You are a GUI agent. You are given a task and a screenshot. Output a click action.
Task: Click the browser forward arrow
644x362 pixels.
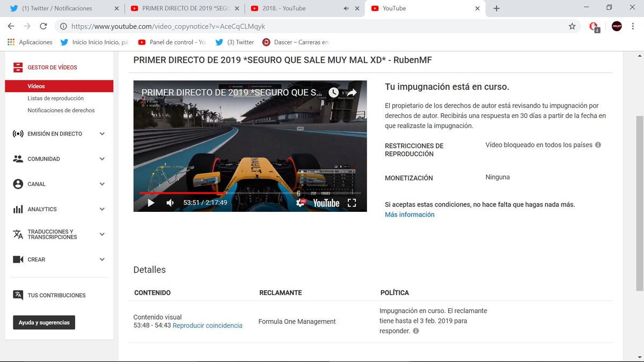point(27,26)
